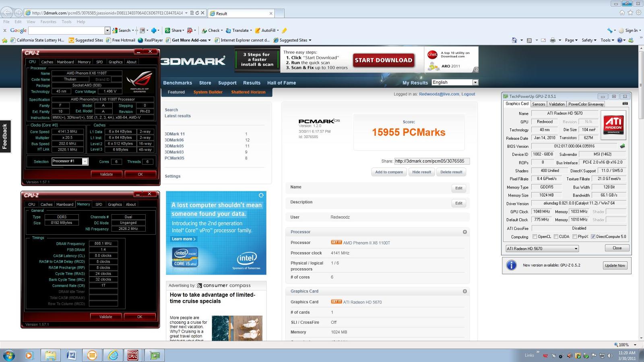This screenshot has height=362, width=644.
Task: Open the language dropdown showing English
Action: [x=455, y=82]
